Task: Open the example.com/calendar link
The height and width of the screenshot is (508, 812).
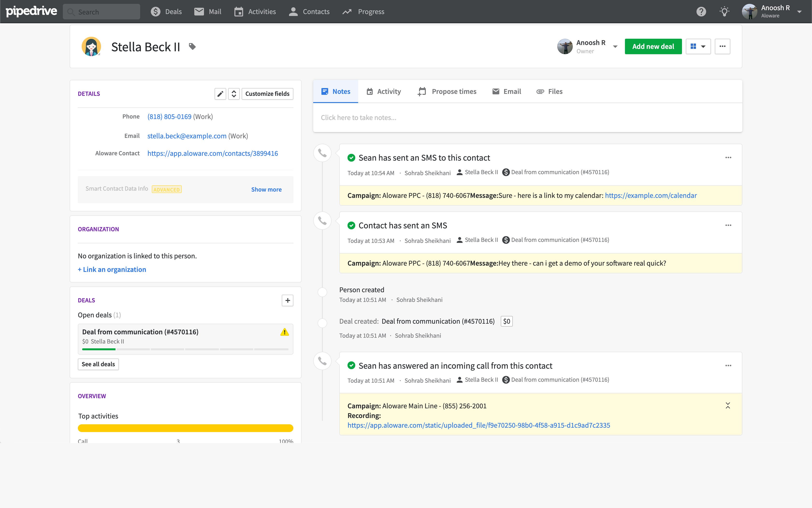Action: [651, 195]
